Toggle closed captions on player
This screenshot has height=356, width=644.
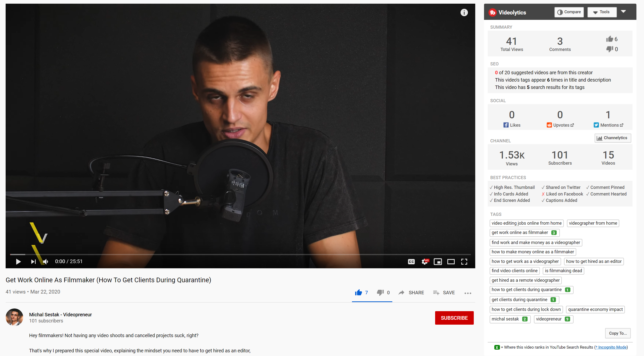point(411,262)
